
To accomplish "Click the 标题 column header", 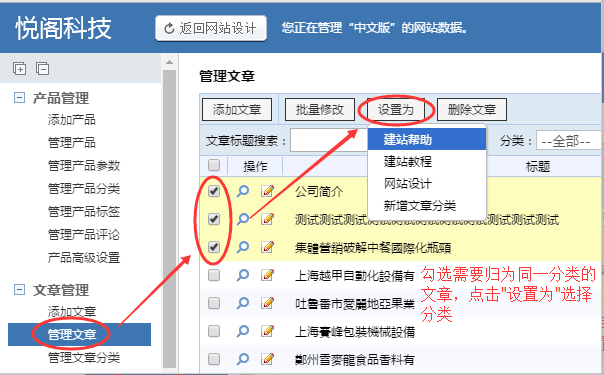I will point(538,166).
